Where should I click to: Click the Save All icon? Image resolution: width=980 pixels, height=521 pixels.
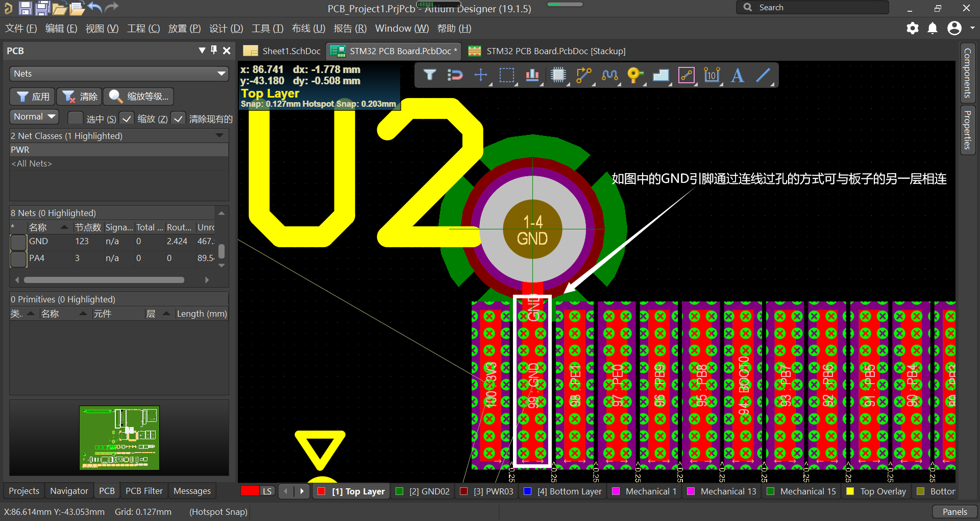tap(42, 8)
